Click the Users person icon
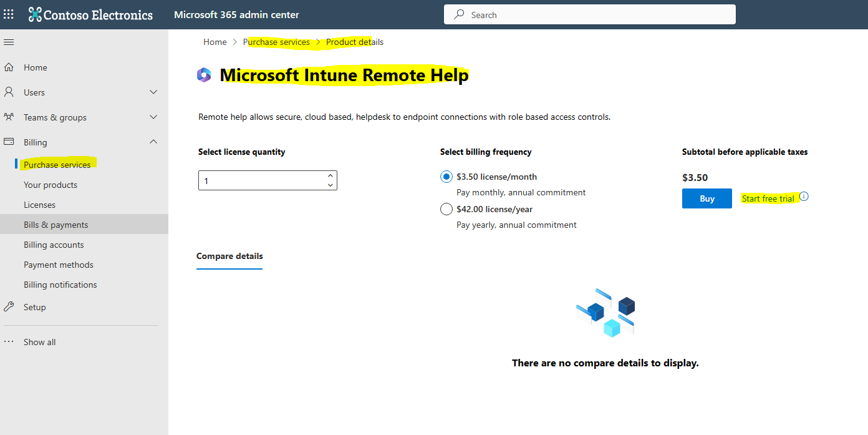The width and height of the screenshot is (868, 435). 9,92
